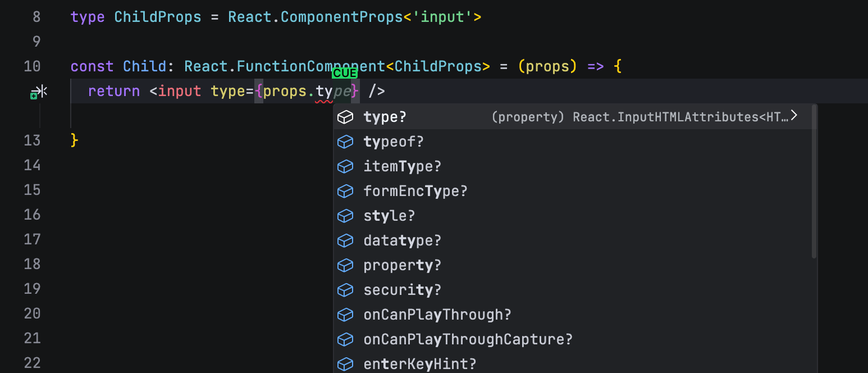Select the "onCanPlayThroughCapture?" suggestion

(468, 339)
